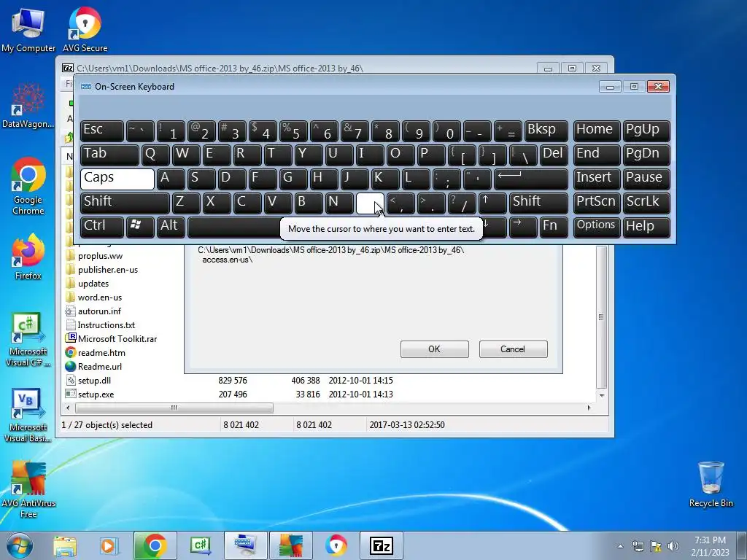Open DataWagon desktop shortcut
The height and width of the screenshot is (560, 747).
click(28, 105)
